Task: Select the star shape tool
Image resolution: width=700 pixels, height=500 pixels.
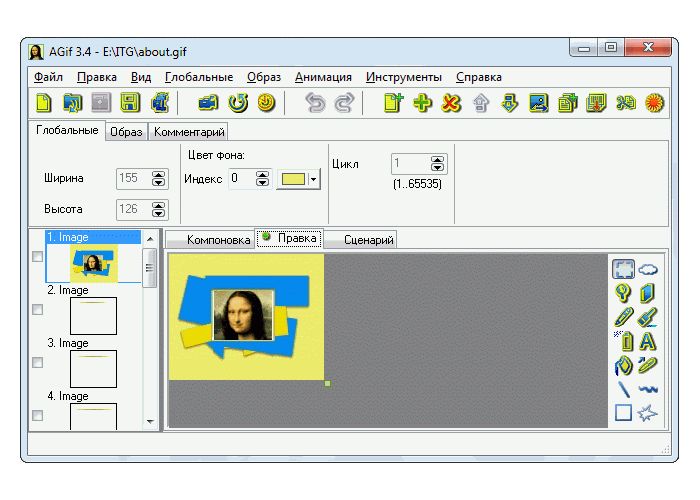Action: click(648, 413)
